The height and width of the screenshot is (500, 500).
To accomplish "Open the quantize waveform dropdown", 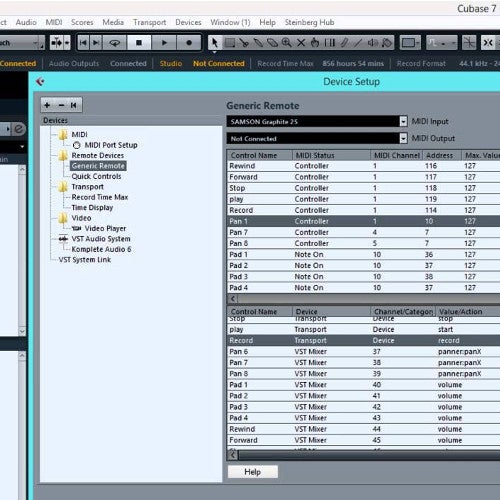I will coord(441,43).
